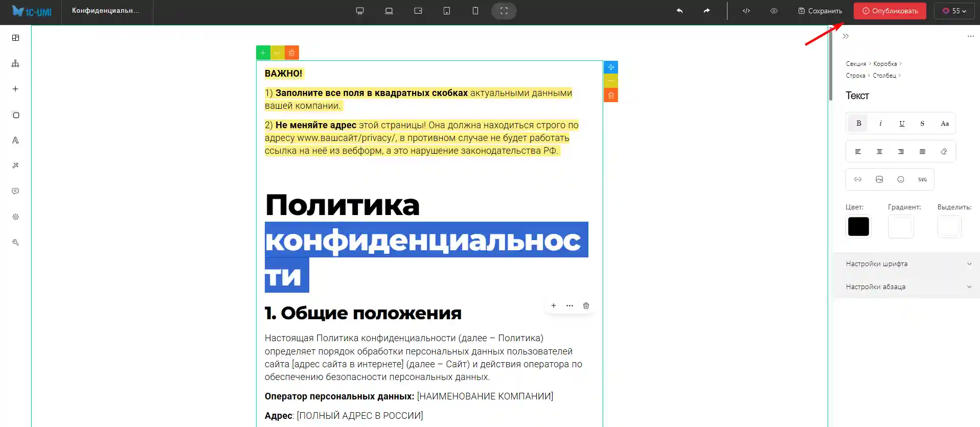Delete heading with floating trash icon
Screen dimensions: 980x427
tap(586, 305)
